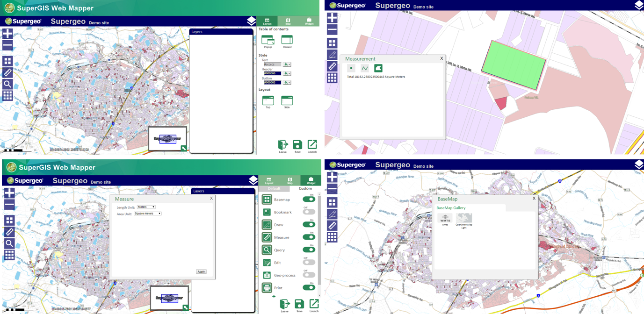Image resolution: width=644 pixels, height=321 pixels.
Task: Open the Button color picker dropdown
Action: pyautogui.click(x=287, y=82)
